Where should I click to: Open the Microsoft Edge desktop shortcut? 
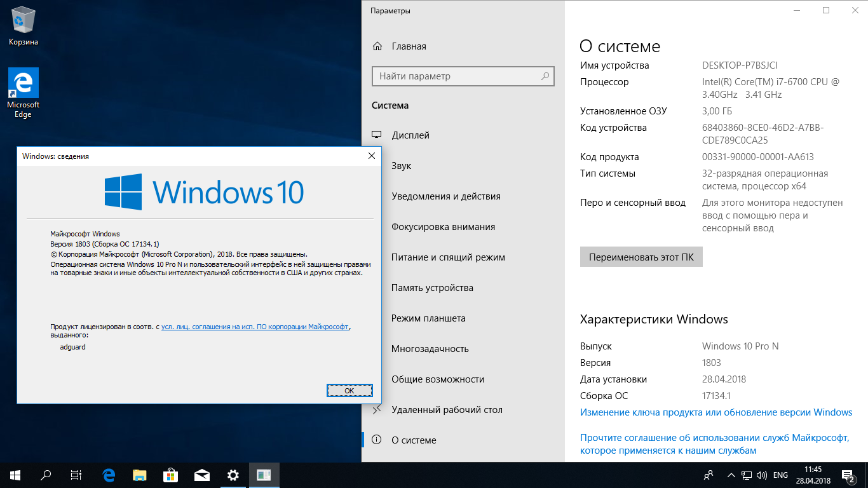[24, 93]
